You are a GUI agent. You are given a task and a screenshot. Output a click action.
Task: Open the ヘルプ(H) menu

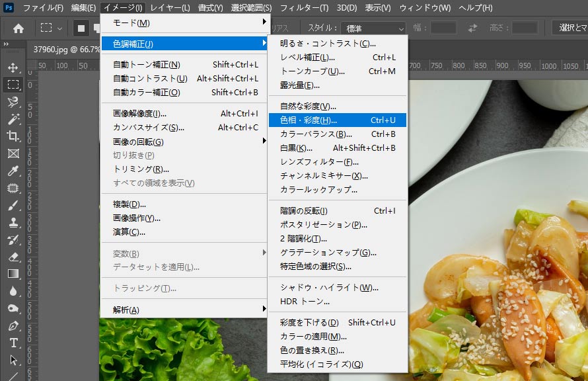click(476, 8)
